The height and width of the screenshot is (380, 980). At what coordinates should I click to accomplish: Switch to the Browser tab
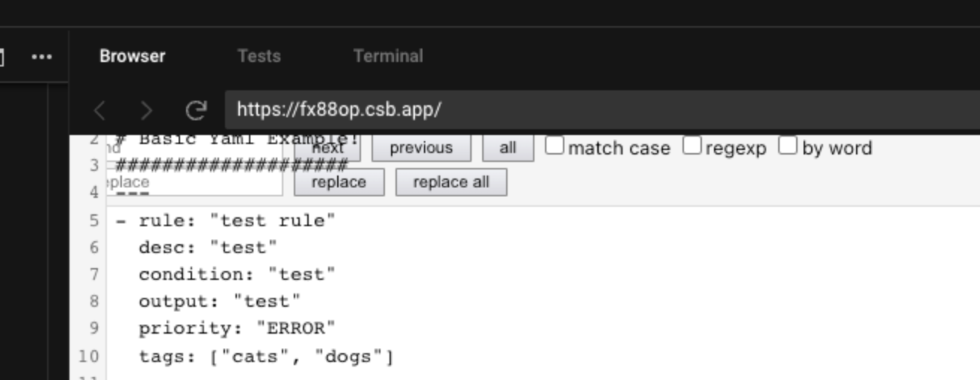coord(132,56)
